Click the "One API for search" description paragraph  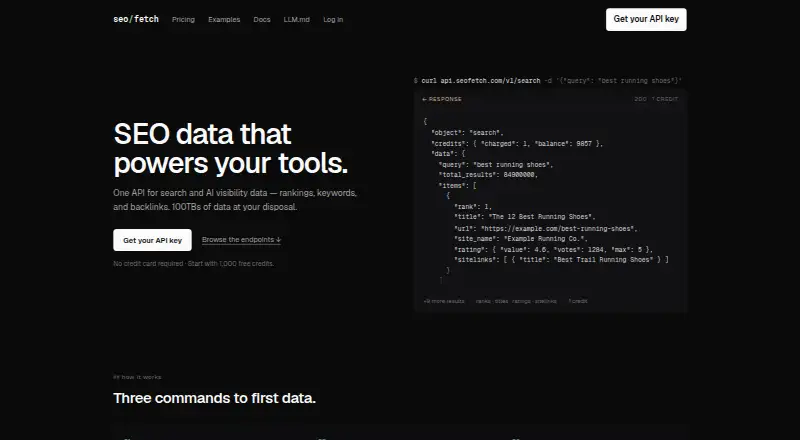[x=235, y=200]
